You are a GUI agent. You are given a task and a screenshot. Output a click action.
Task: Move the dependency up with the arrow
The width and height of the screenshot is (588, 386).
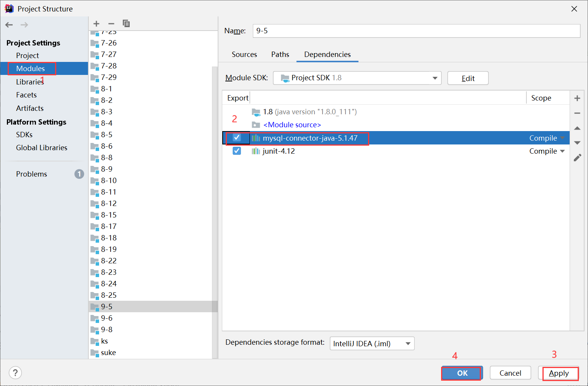577,128
